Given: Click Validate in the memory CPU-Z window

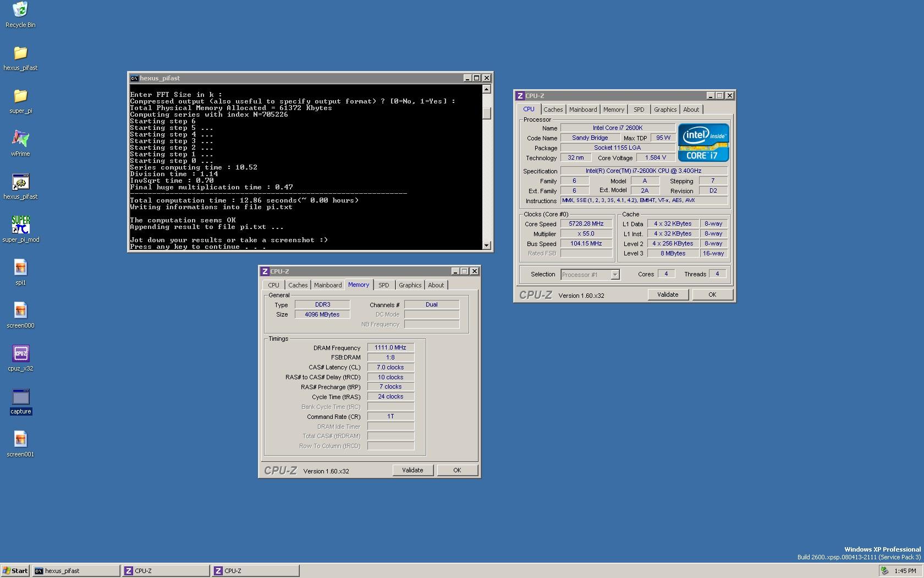Looking at the screenshot, I should 413,470.
